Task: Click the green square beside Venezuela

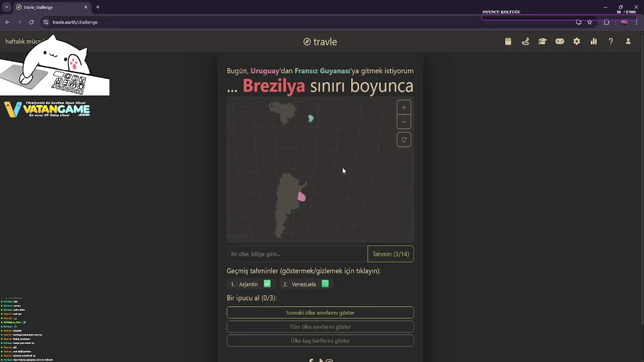Action: tap(325, 284)
